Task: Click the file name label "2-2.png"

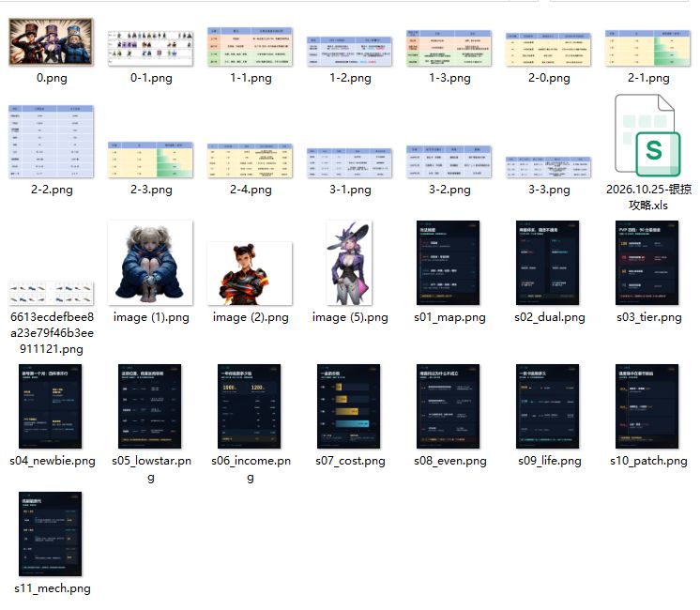Action: [52, 190]
